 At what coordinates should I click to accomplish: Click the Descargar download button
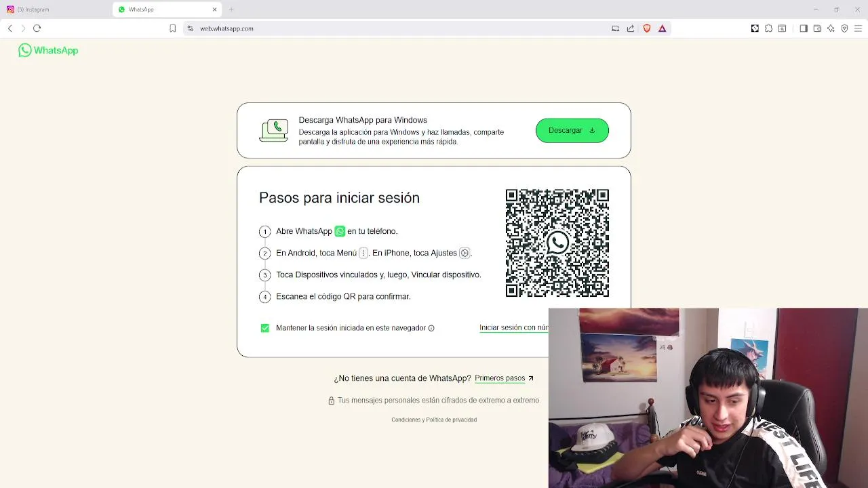tap(572, 130)
